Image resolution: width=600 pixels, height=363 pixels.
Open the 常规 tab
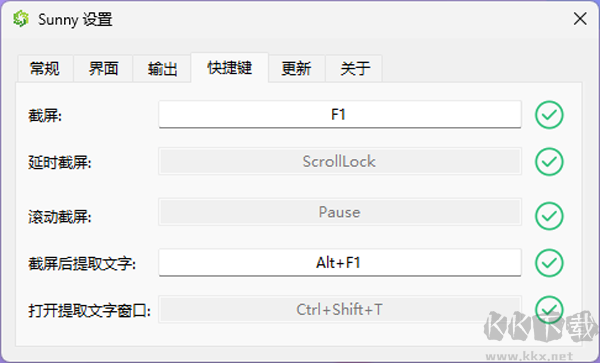[45, 69]
